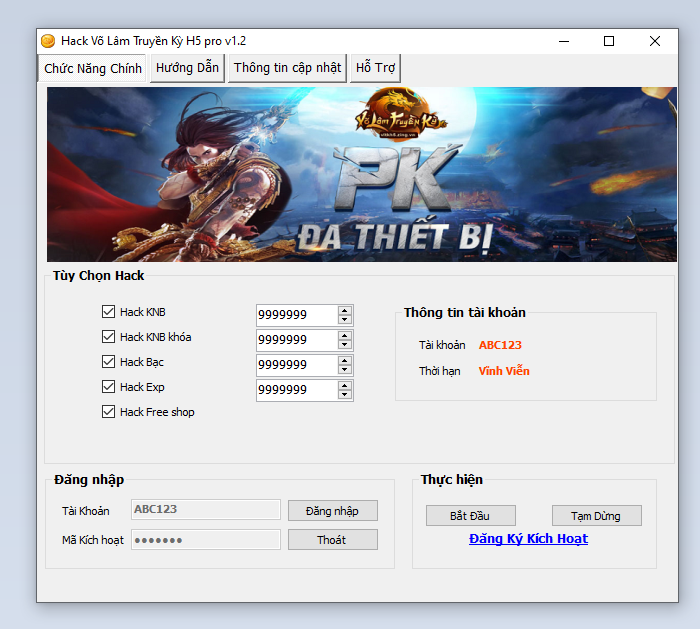Click into the Hack KNB number field
The height and width of the screenshot is (629, 700).
(x=295, y=315)
